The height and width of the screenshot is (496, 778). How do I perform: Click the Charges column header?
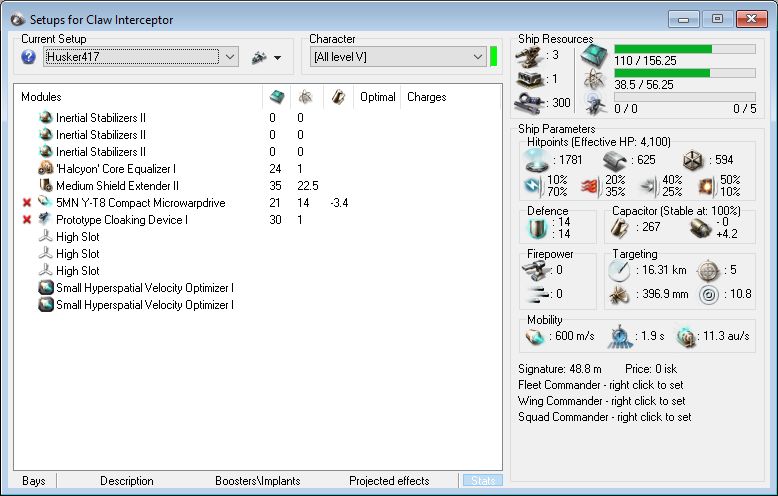coord(427,97)
